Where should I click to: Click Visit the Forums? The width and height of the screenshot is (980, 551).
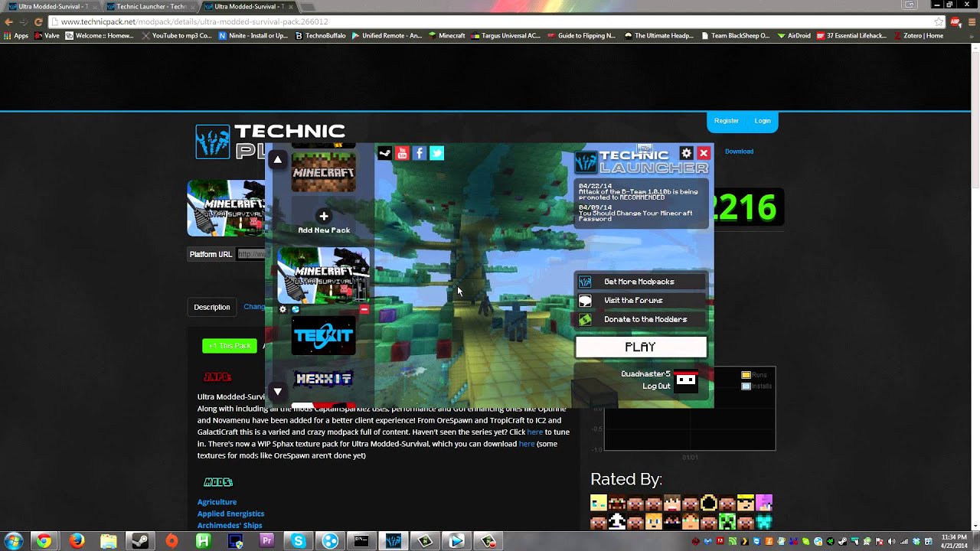click(640, 301)
